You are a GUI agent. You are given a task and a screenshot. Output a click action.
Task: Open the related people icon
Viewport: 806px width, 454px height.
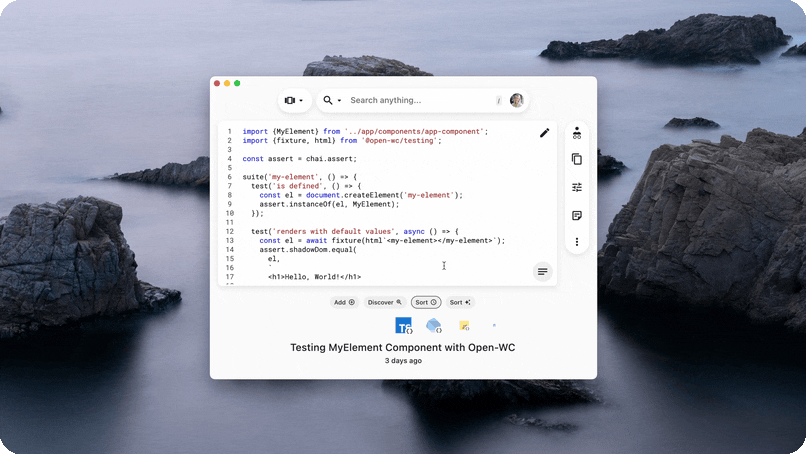click(577, 133)
